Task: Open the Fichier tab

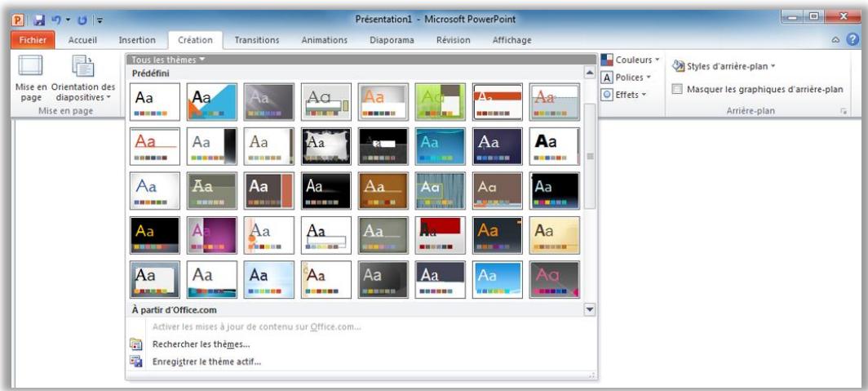Action: coord(33,40)
